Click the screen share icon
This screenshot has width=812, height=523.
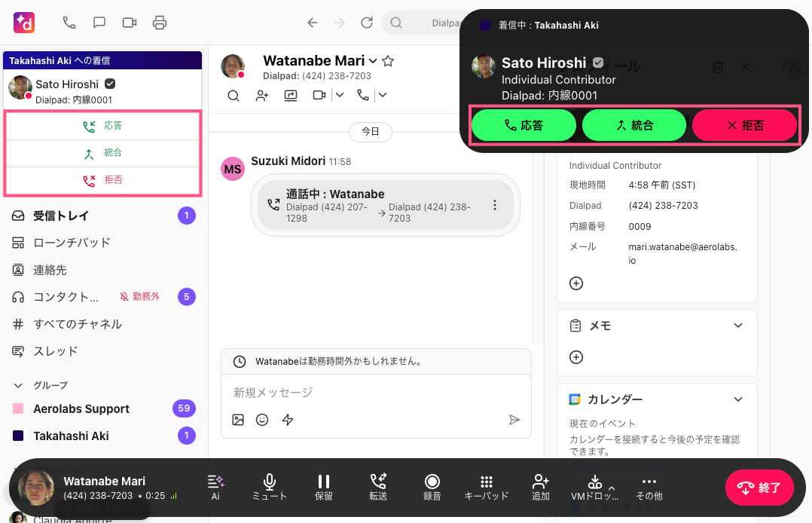click(291, 96)
